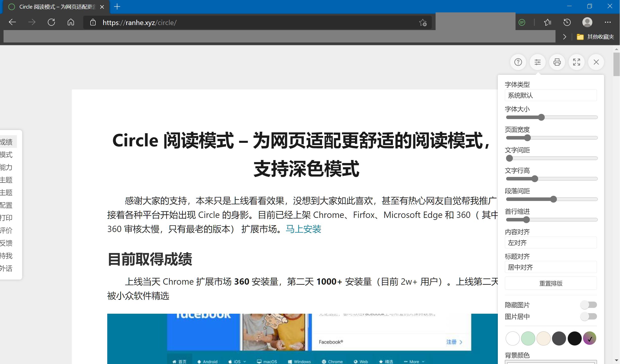Open the favorites list icon
The height and width of the screenshot is (364, 620).
[548, 22]
